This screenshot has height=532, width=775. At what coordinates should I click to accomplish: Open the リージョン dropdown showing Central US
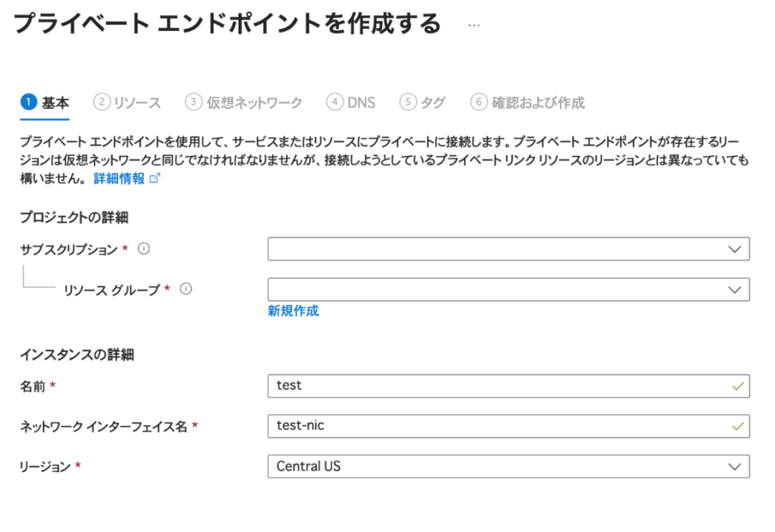coord(508,466)
